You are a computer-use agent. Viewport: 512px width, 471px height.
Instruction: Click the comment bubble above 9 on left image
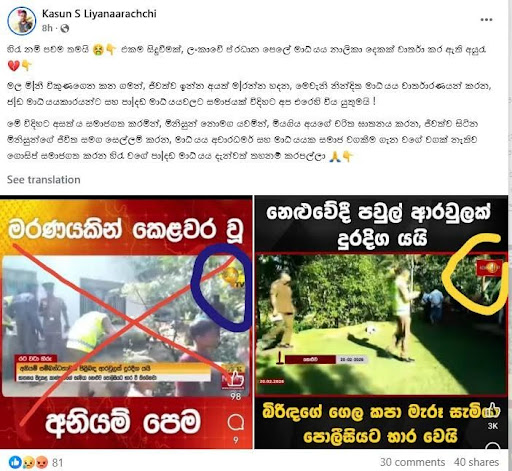pos(235,423)
